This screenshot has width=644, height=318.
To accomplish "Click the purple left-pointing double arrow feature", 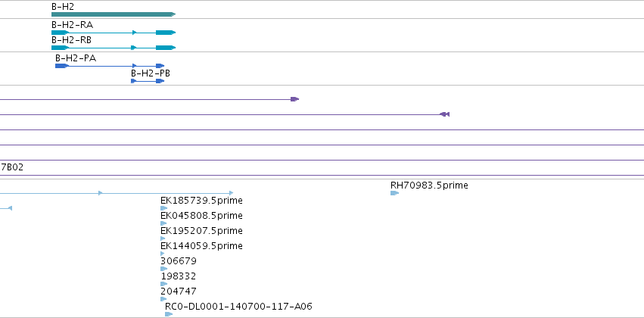I will [x=444, y=114].
